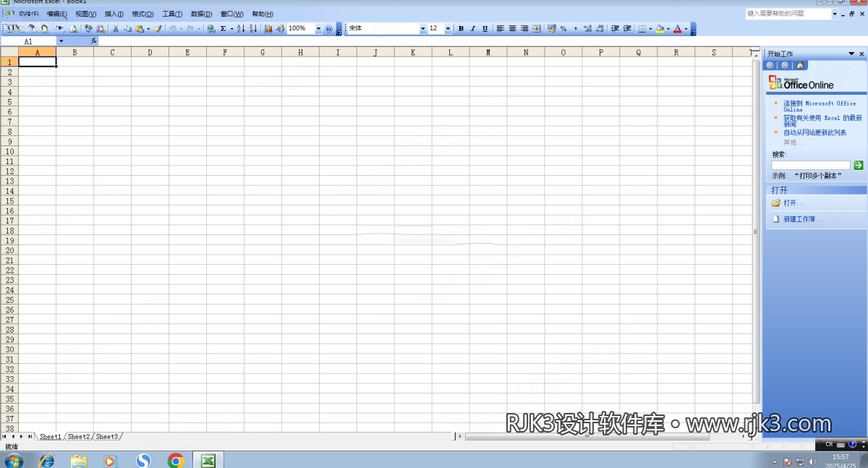Click the Spelling check icon

[88, 29]
